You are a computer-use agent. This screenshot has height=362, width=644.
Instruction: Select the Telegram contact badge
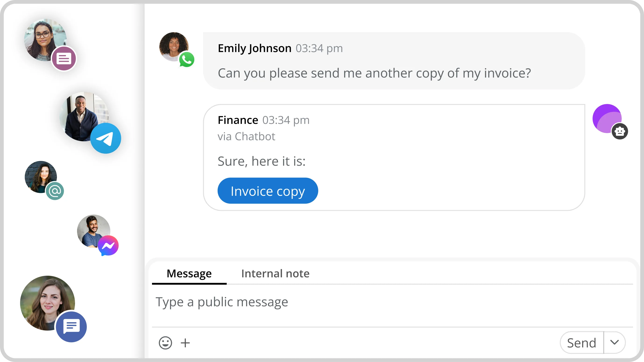[x=106, y=138]
